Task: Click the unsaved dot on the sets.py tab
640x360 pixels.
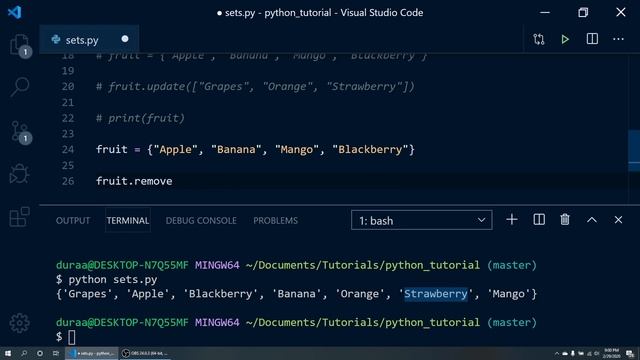Action: (125, 39)
